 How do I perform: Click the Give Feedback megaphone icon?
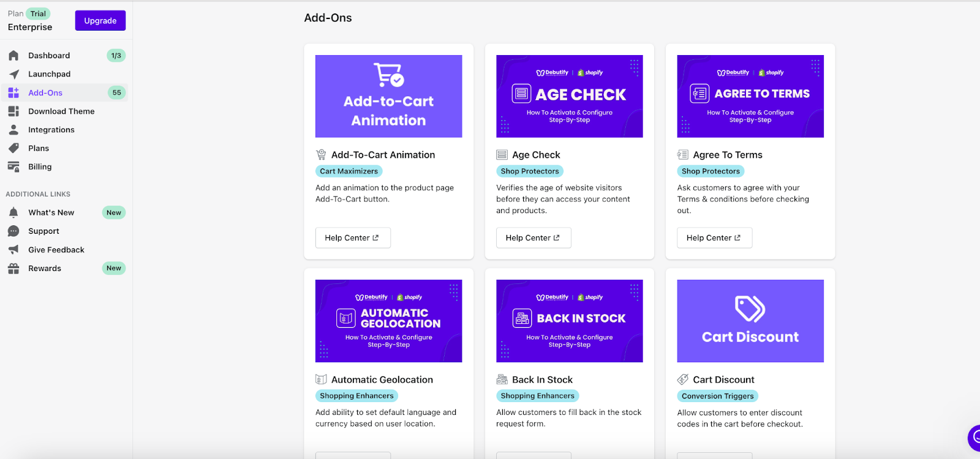(x=13, y=250)
